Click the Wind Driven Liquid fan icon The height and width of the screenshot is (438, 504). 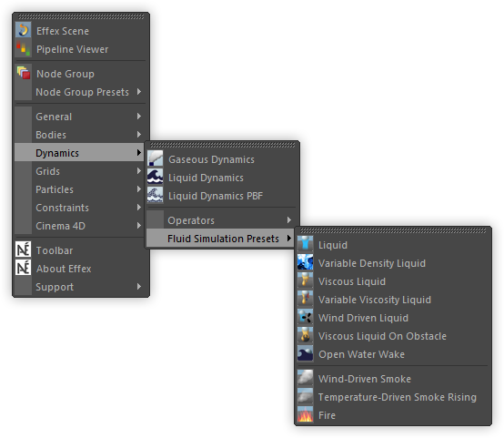pos(305,317)
